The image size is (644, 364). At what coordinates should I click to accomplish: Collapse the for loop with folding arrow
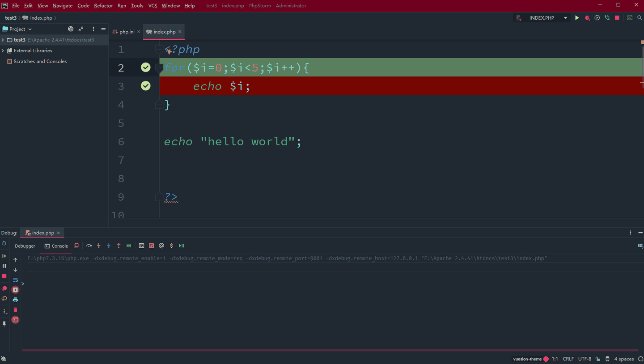tap(159, 67)
